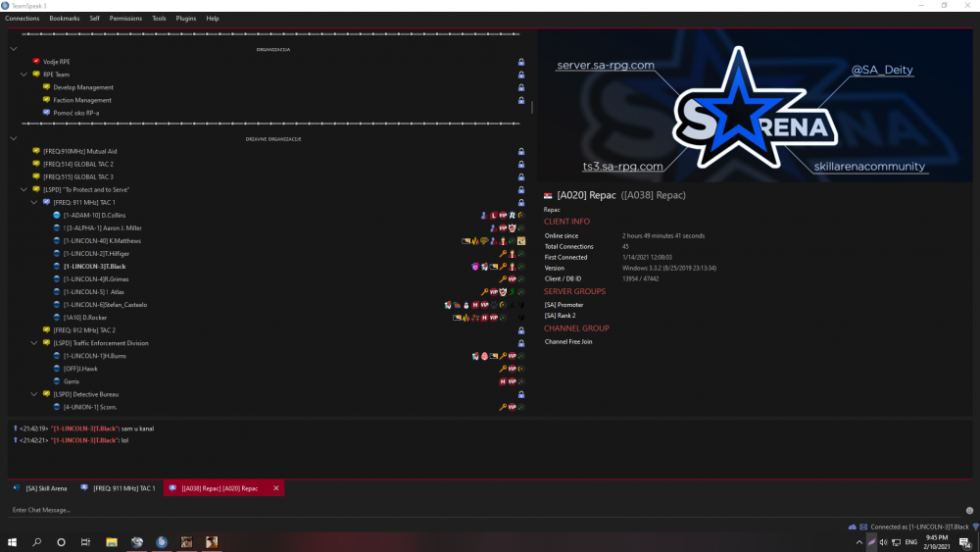
Task: Open the Plugins menu
Action: tap(185, 18)
